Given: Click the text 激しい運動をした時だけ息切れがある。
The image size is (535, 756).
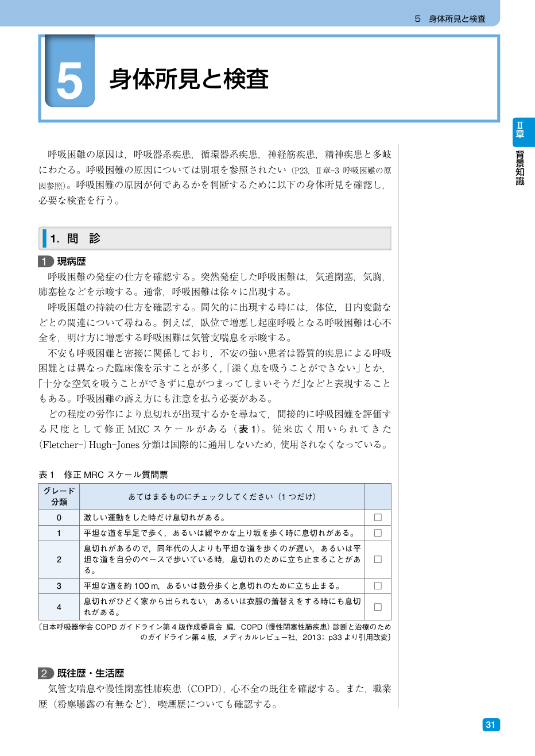Looking at the screenshot, I should (156, 518).
